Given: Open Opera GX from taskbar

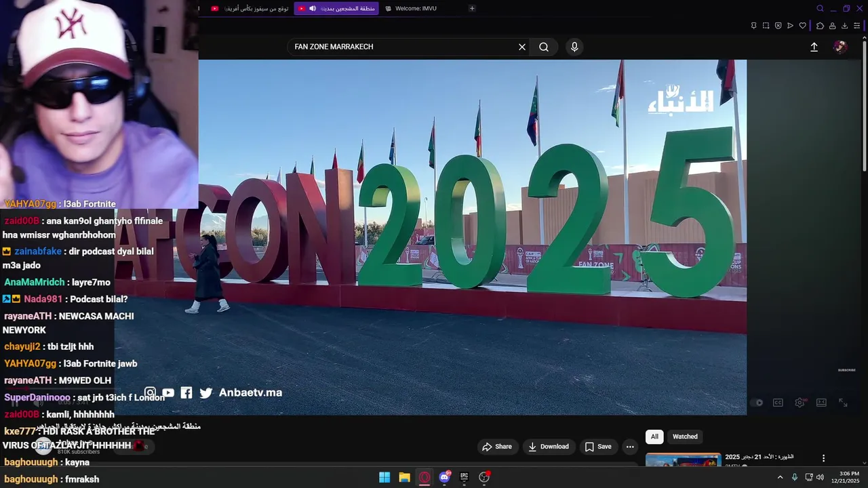Looking at the screenshot, I should (425, 477).
